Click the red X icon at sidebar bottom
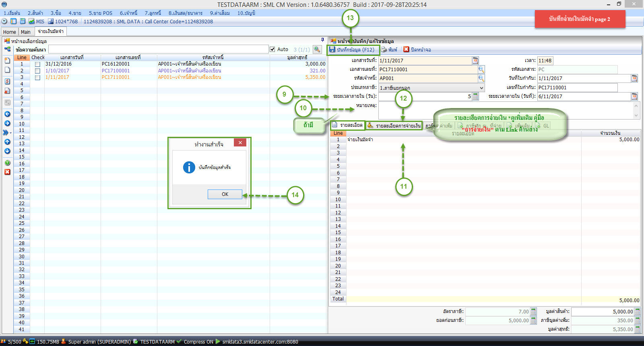This screenshot has width=644, height=346. click(7, 172)
